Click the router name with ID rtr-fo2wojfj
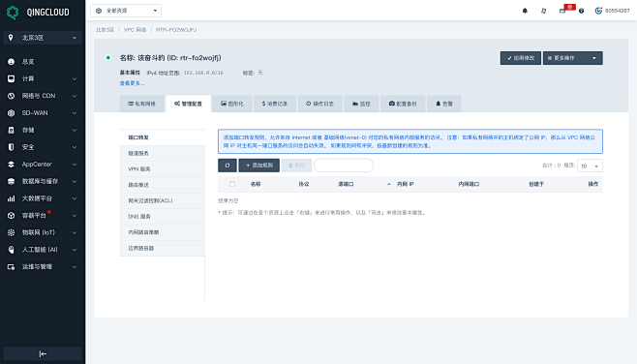This screenshot has width=637, height=364. click(170, 58)
